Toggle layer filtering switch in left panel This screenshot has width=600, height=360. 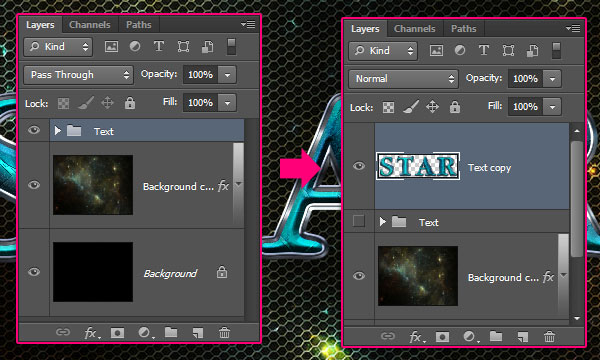[x=232, y=46]
